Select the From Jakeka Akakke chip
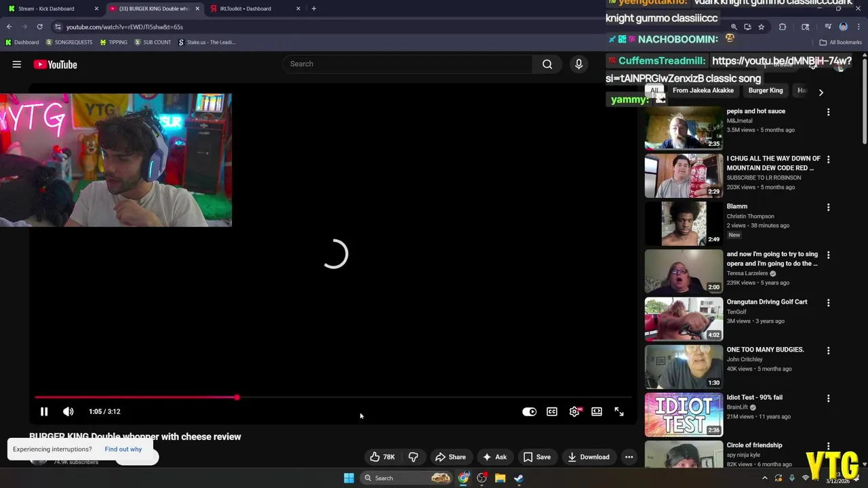868x488 pixels. coord(703,90)
